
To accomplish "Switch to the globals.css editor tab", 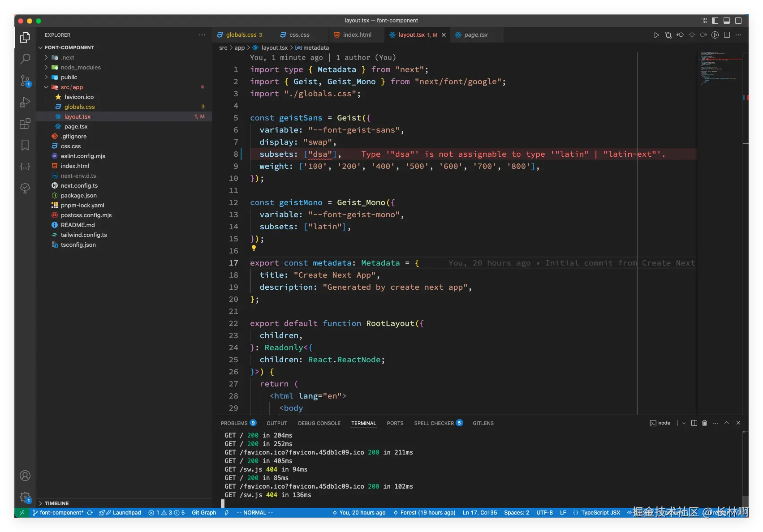I will click(x=241, y=35).
